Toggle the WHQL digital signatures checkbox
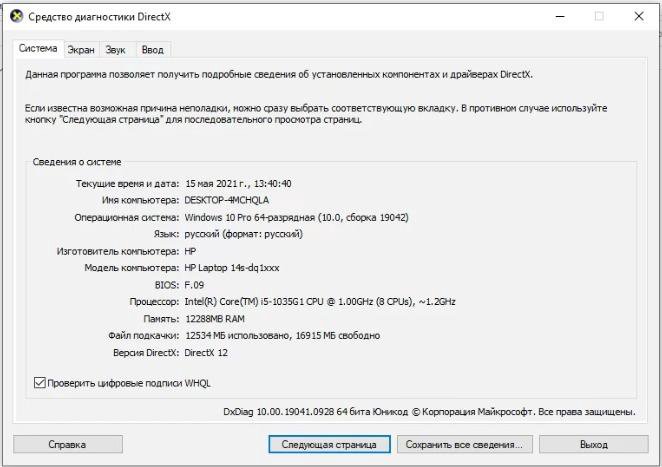The image size is (662, 467). click(40, 382)
